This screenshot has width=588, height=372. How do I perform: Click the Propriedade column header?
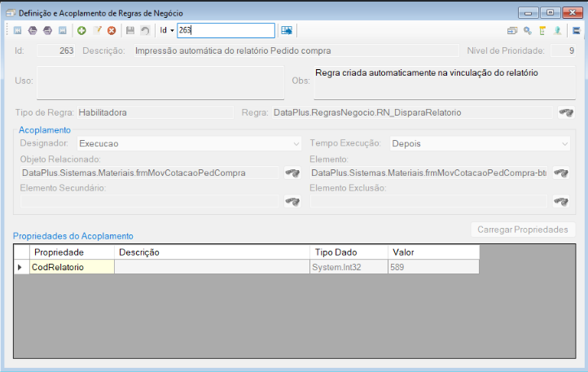pos(72,252)
